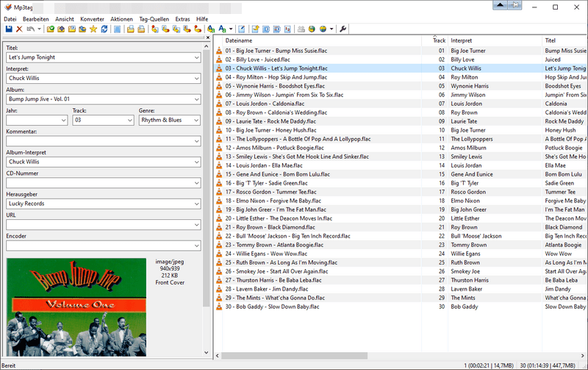This screenshot has width=588, height=370.
Task: Click the undo arrow toolbar icon
Action: pyautogui.click(x=30, y=29)
